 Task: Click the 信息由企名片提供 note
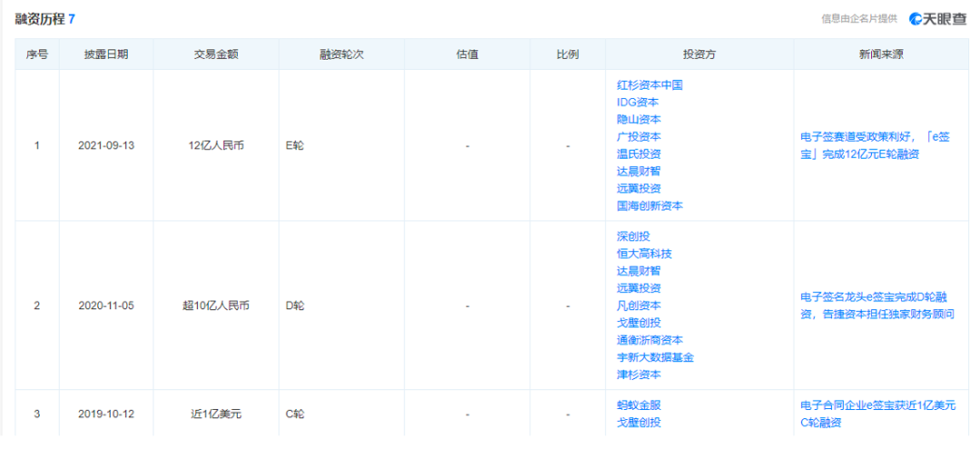859,19
